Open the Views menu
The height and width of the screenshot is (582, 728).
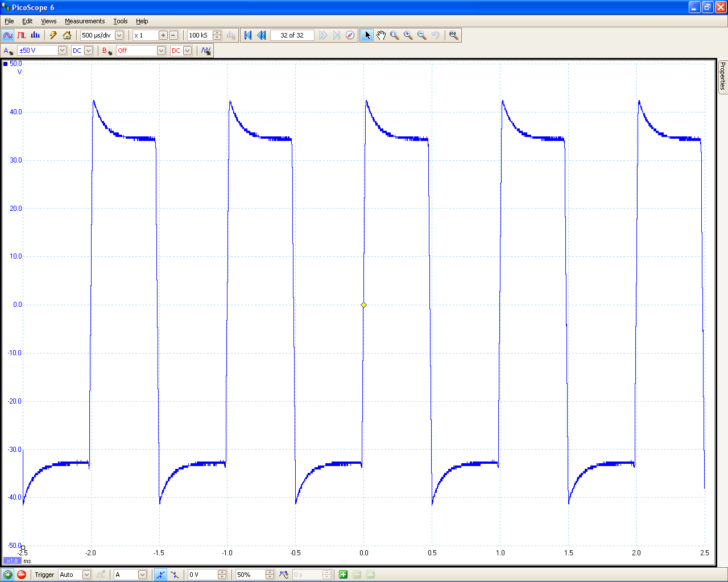(x=49, y=21)
